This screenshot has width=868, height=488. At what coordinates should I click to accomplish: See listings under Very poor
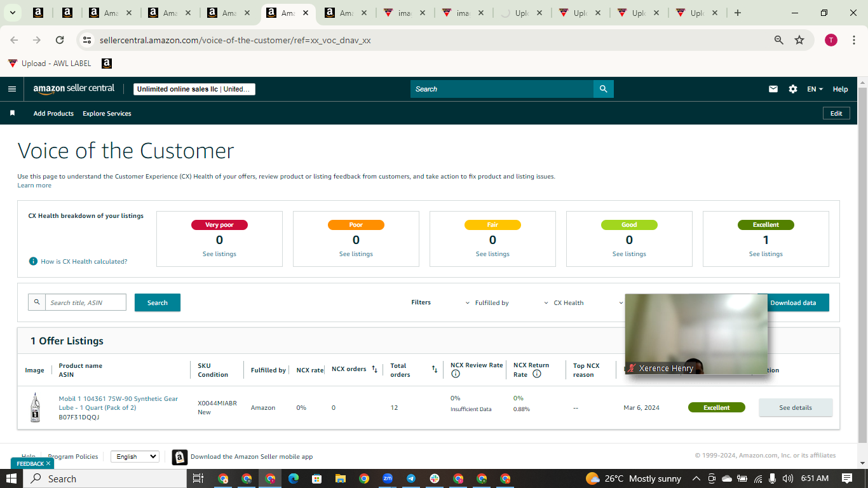219,254
